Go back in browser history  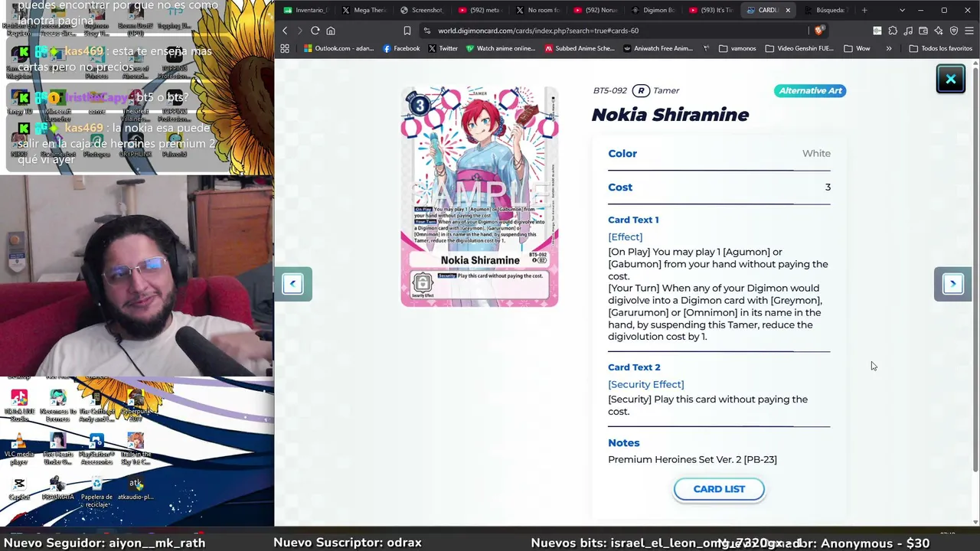pyautogui.click(x=285, y=31)
